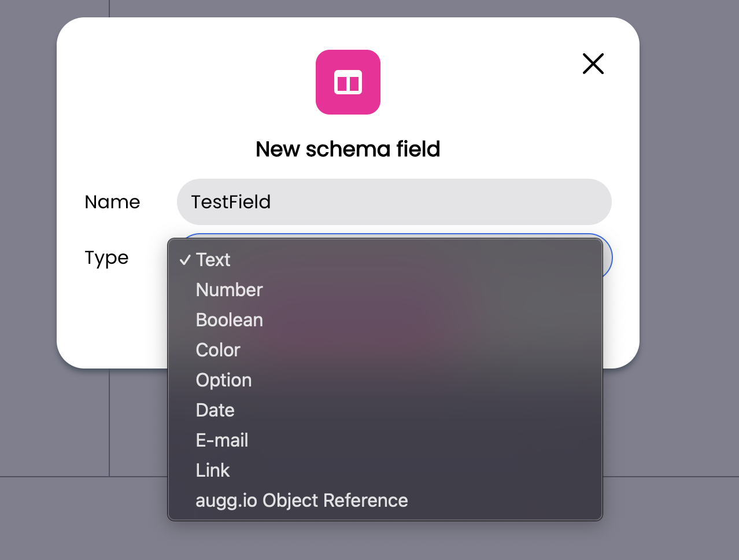Click the vertical divider line behind the dialog
The image size is (739, 560).
[109, 422]
